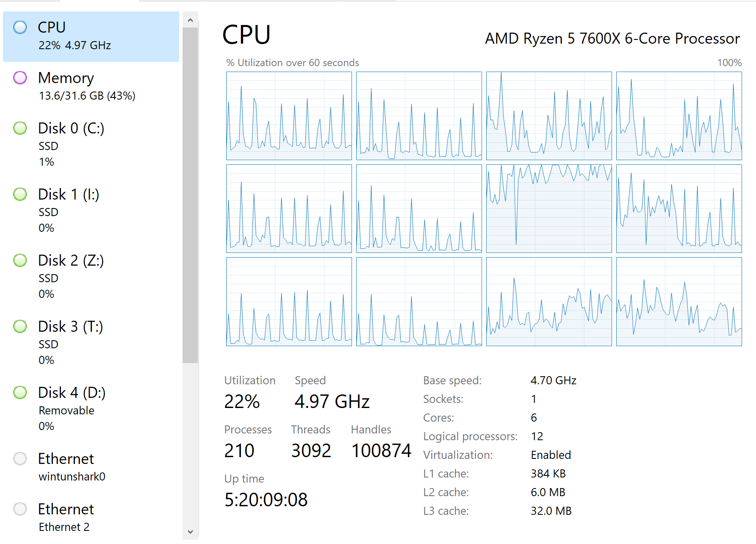Click the CPU status ring icon
Viewport: 756px width, 544px height.
20,27
